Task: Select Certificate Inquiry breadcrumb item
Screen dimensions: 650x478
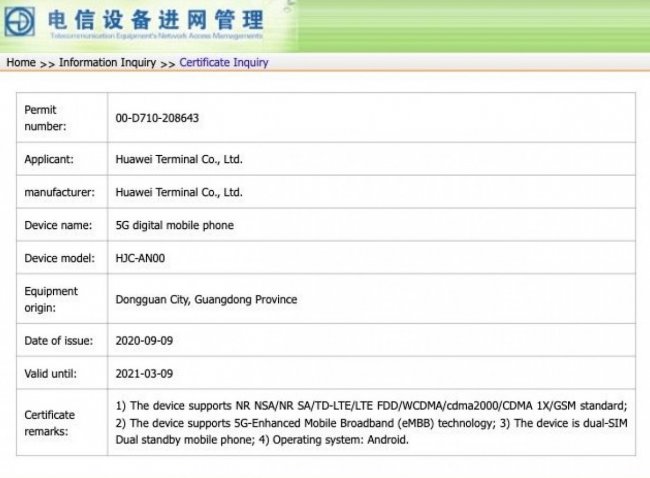Action: [x=224, y=62]
